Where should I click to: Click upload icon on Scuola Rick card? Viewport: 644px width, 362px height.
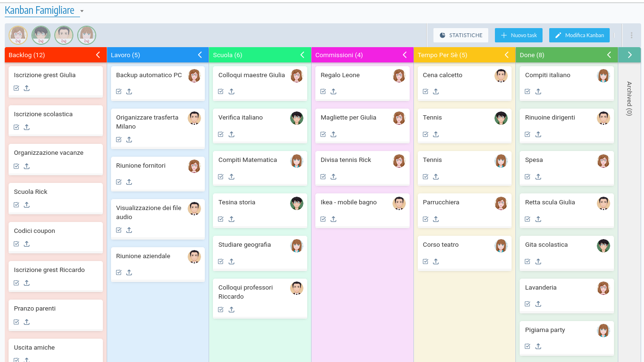(27, 205)
